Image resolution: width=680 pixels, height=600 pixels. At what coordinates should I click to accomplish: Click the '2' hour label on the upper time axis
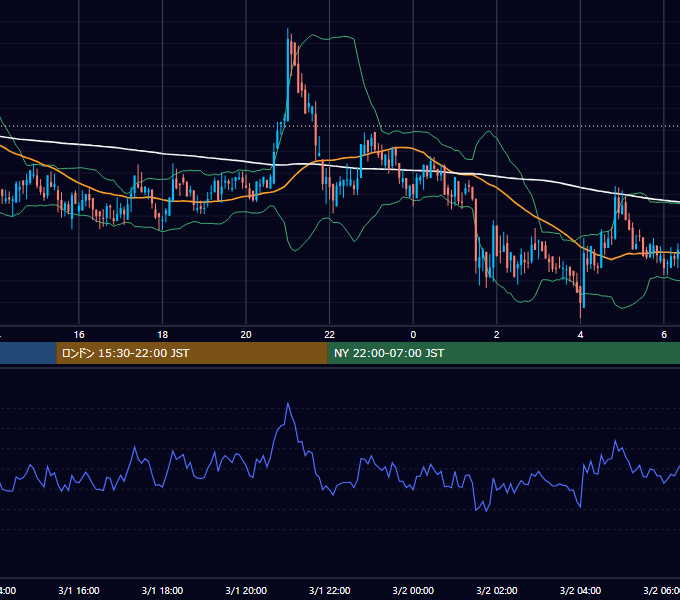497,335
